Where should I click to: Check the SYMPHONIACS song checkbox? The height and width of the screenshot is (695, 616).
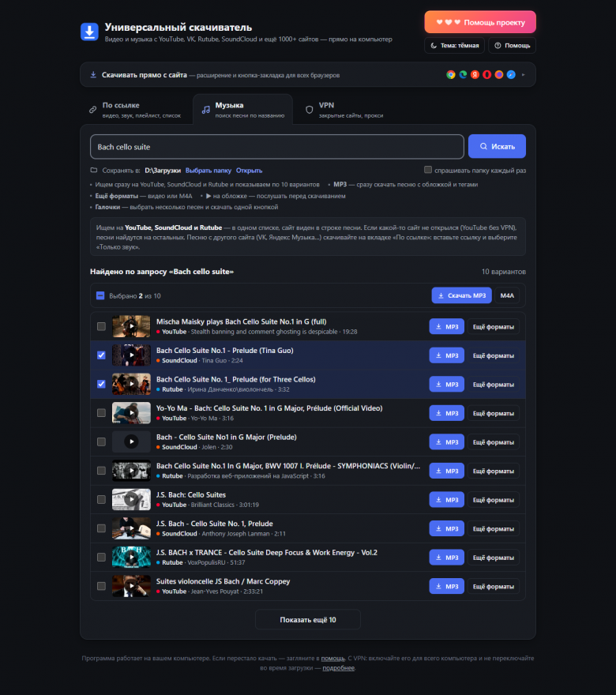[102, 471]
